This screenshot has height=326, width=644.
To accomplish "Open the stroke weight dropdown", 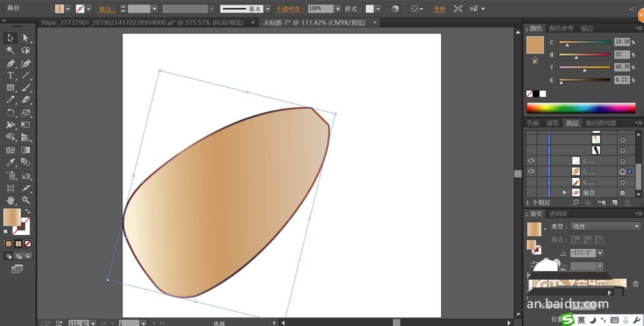I will [x=155, y=8].
